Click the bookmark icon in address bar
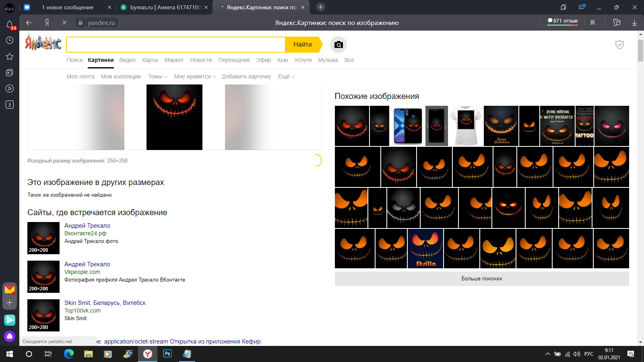This screenshot has width=644, height=362. pos(592,23)
